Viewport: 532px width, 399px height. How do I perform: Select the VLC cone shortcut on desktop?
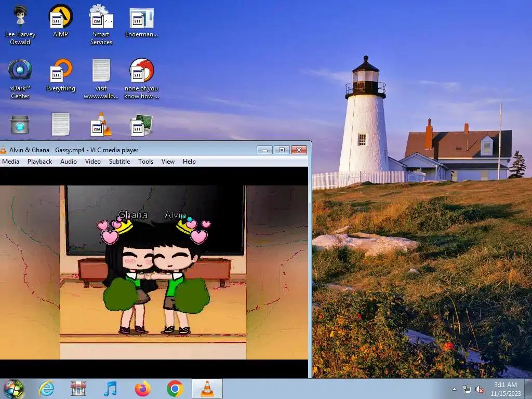coord(101,124)
